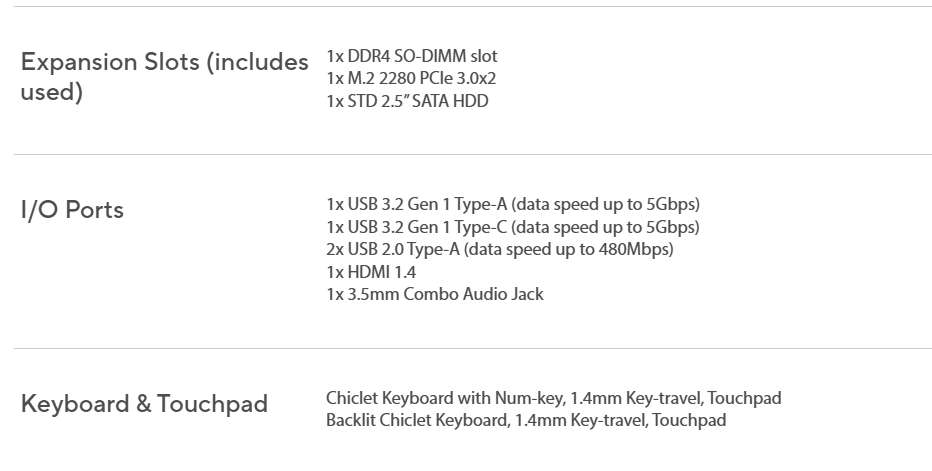
Task: Select the Backlit Chiclet Keyboard line
Action: 525,420
